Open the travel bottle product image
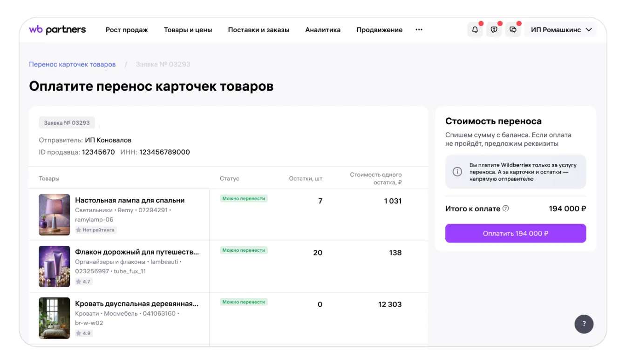This screenshot has height=364, width=626. click(54, 266)
